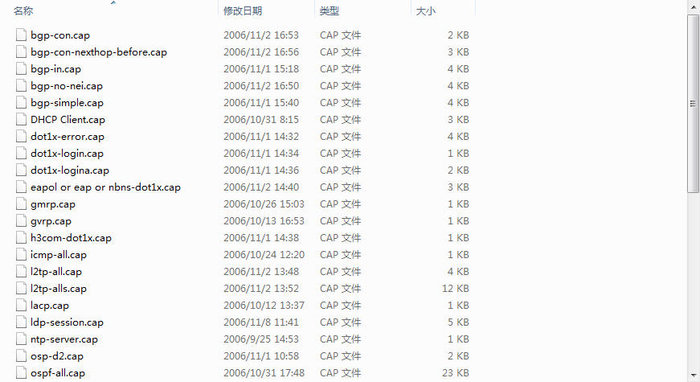700x382 pixels.
Task: Select file name ldp-session.cap
Action: (67, 322)
